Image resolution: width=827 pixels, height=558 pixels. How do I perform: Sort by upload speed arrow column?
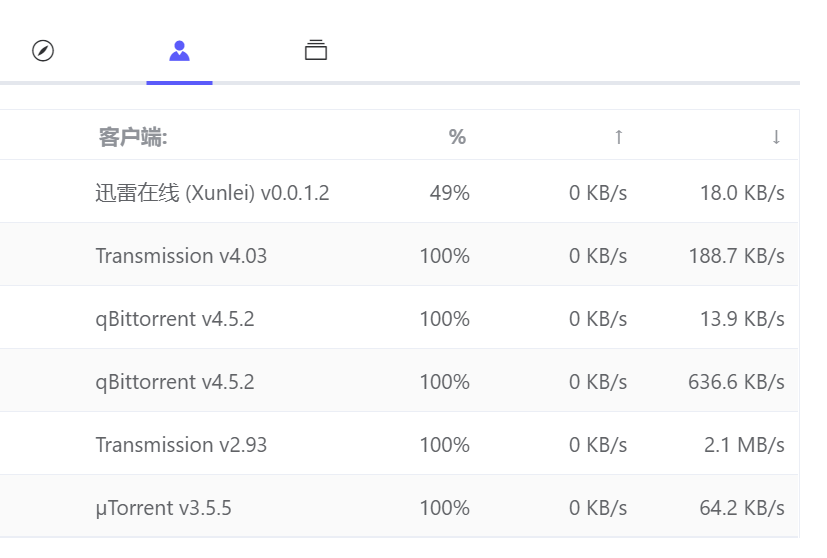pos(619,137)
